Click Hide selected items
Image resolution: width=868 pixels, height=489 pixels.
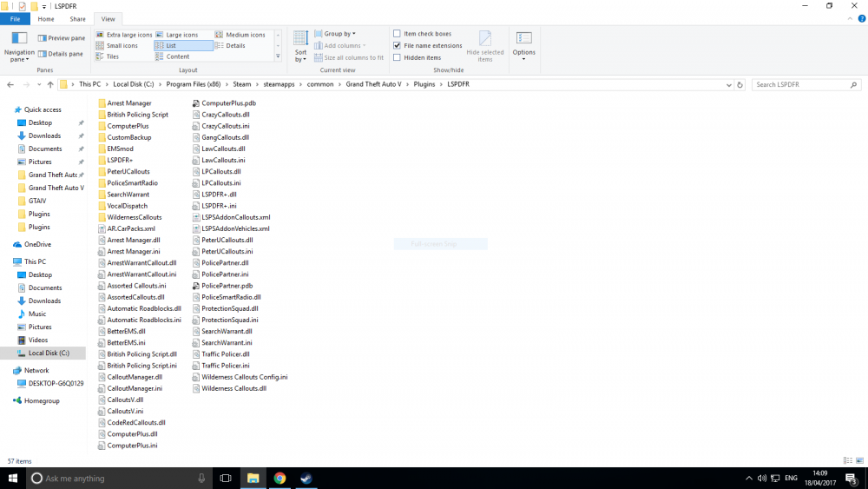pyautogui.click(x=485, y=47)
